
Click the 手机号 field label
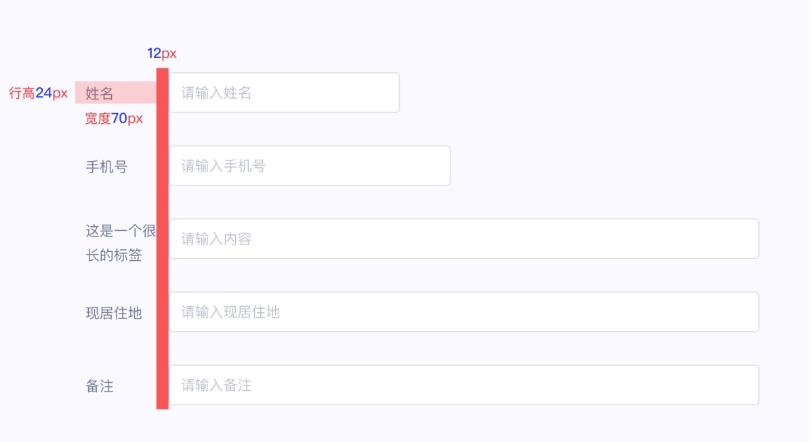click(106, 167)
